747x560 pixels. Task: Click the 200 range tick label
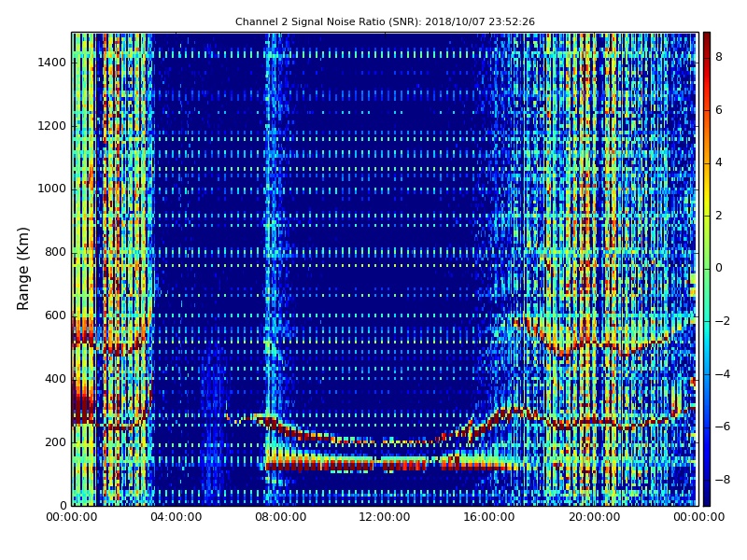[x=55, y=441]
